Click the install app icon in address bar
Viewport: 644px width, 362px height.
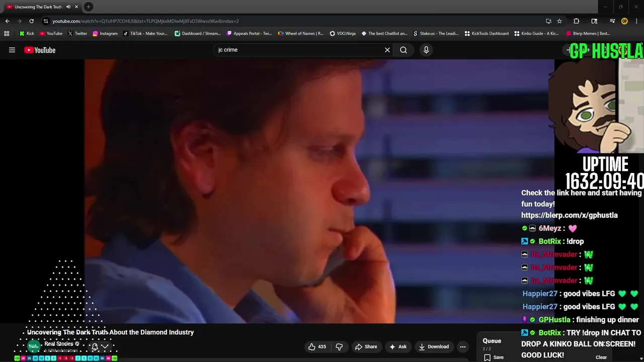(548, 21)
